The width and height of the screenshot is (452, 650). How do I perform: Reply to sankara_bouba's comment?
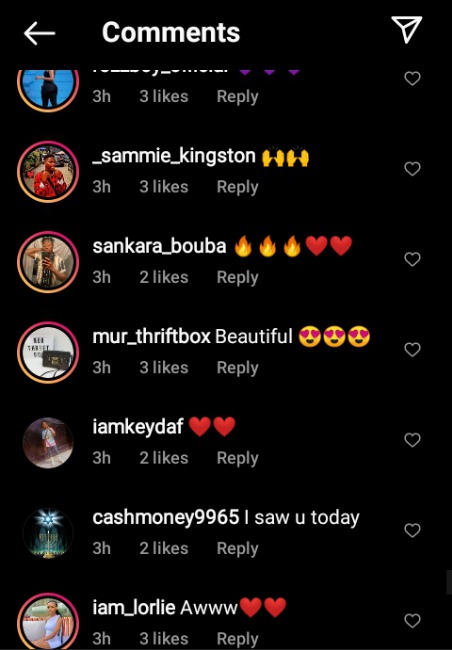[x=237, y=278]
